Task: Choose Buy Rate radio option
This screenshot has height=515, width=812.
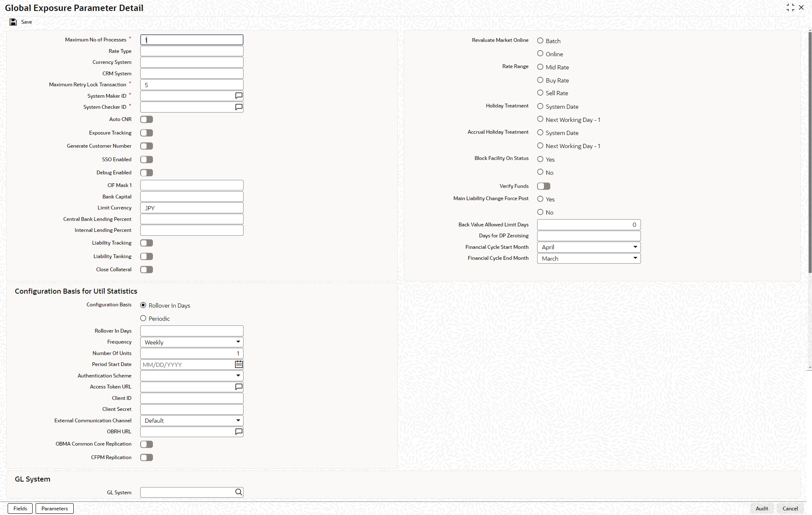Action: click(x=540, y=80)
